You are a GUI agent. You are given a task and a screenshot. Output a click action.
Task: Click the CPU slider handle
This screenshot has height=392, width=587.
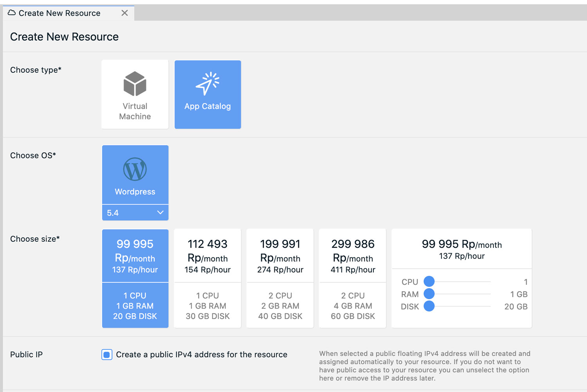(429, 281)
